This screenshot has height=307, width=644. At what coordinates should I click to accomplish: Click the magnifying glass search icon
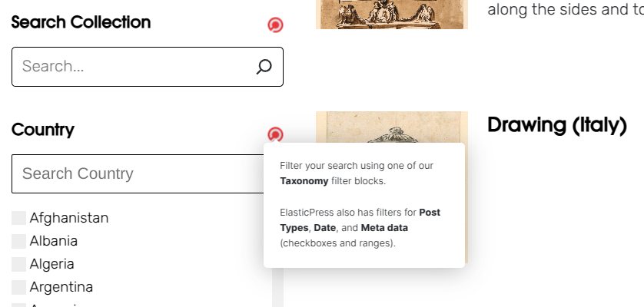(264, 67)
